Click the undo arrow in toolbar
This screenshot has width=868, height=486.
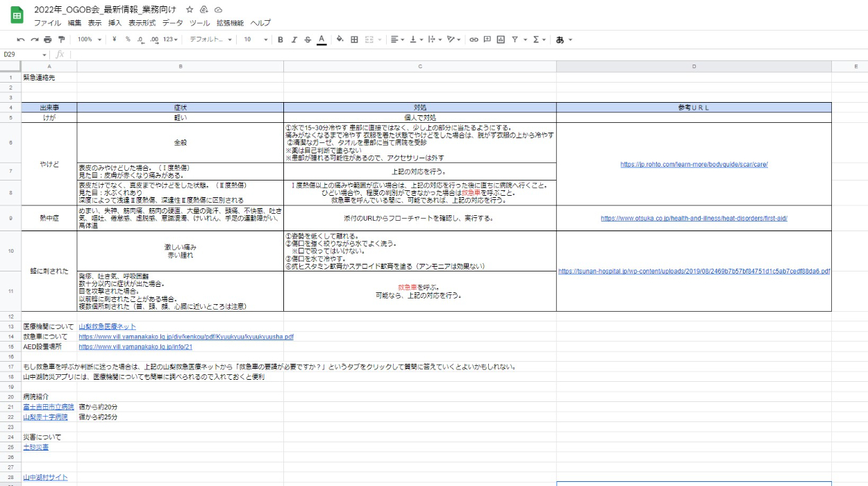coord(21,40)
